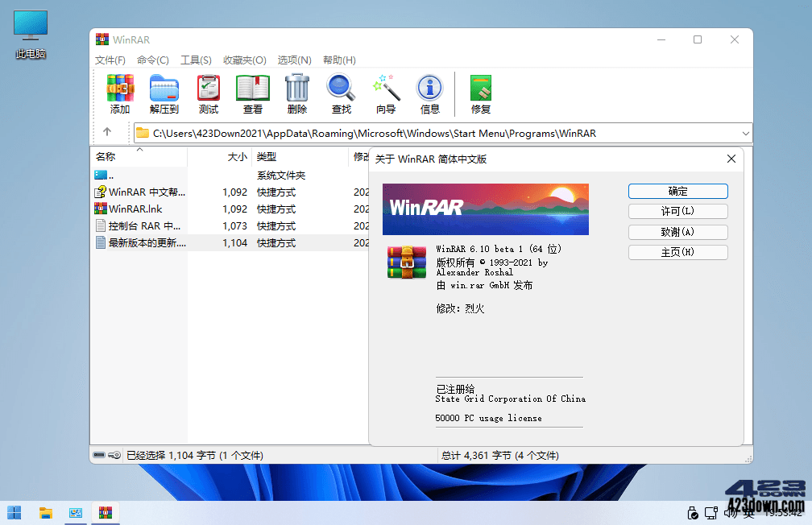Screen dimensions: 812x525
Task: Click the WinRAR title bar app icon
Action: coord(102,39)
